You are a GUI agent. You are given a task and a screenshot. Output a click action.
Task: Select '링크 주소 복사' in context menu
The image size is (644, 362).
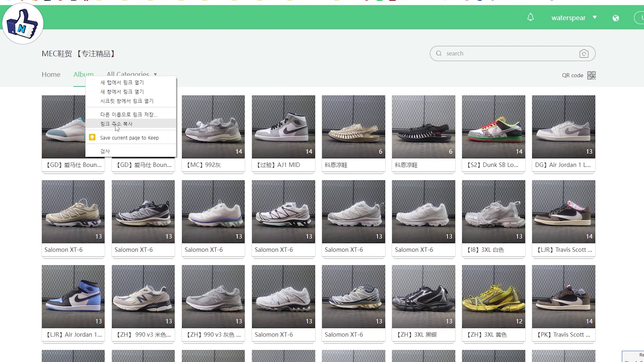[116, 124]
